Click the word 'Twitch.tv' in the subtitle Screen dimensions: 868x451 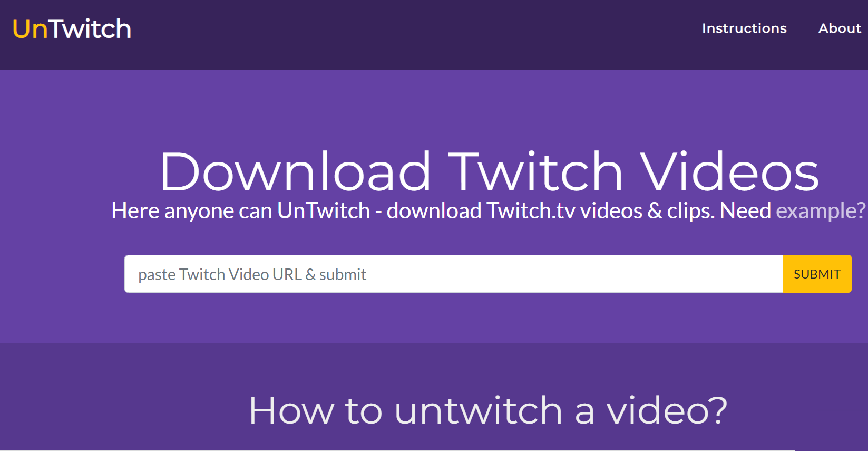point(531,211)
